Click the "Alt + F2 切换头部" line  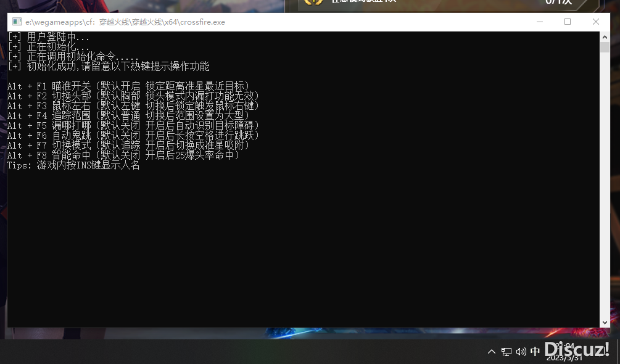click(133, 96)
